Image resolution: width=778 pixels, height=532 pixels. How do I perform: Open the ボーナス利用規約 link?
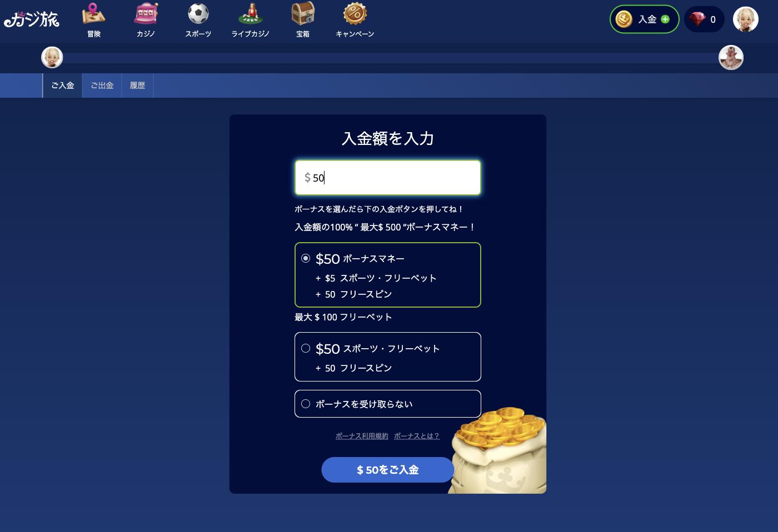pyautogui.click(x=362, y=436)
